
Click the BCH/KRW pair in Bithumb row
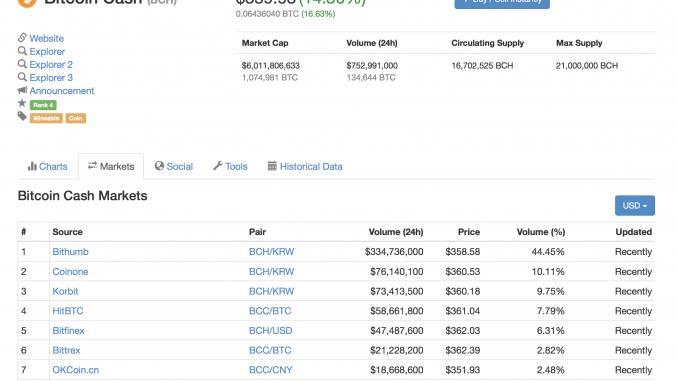coord(272,252)
